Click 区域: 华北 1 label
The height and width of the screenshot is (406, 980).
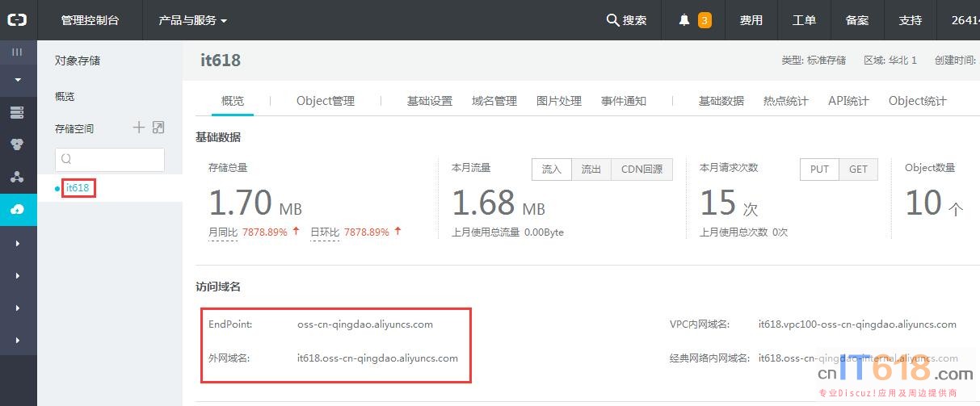pyautogui.click(x=890, y=61)
